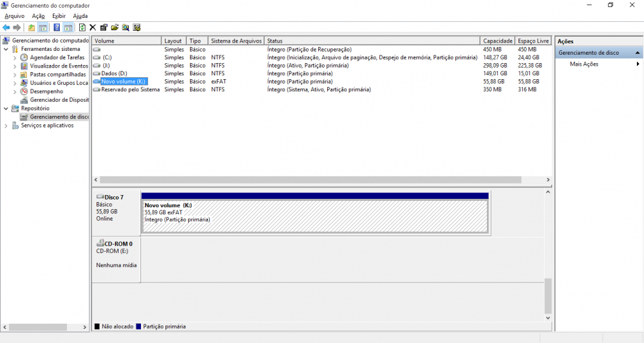This screenshot has width=644, height=343.
Task: Click the Back arrow toolbar icon
Action: [6, 28]
